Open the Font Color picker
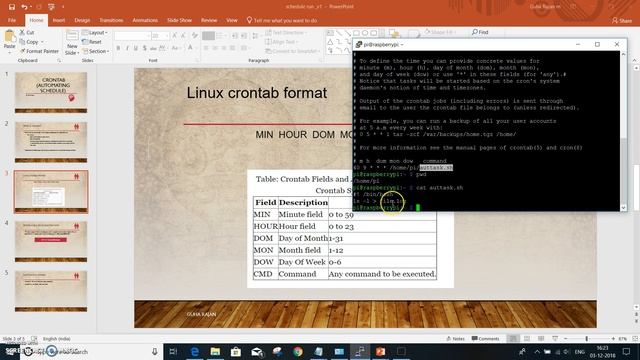 191,48
